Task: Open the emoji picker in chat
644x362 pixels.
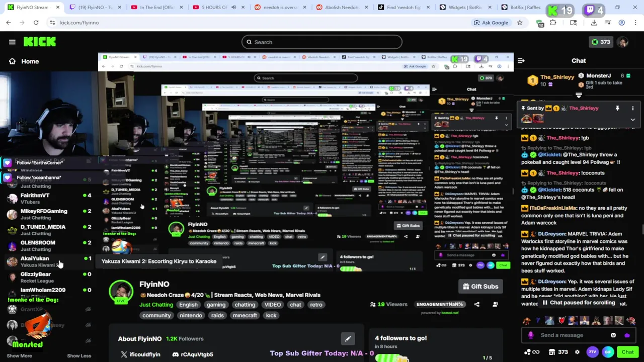Action: click(x=613, y=335)
